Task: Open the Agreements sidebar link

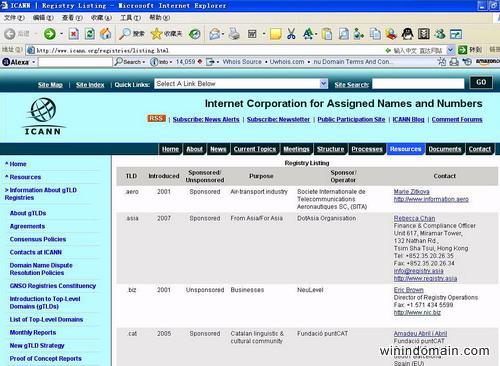Action: [27, 226]
